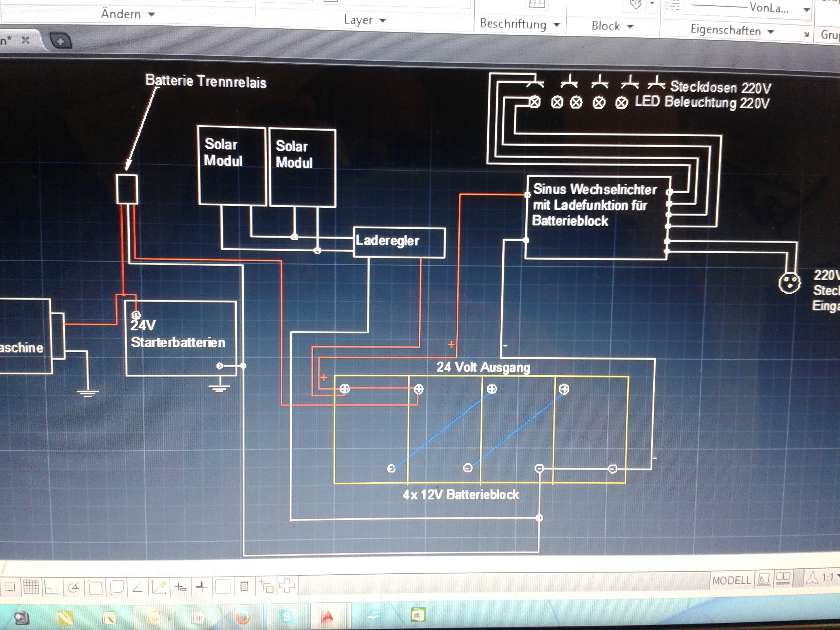
Task: Open new drawing tab plus button
Action: click(60, 41)
